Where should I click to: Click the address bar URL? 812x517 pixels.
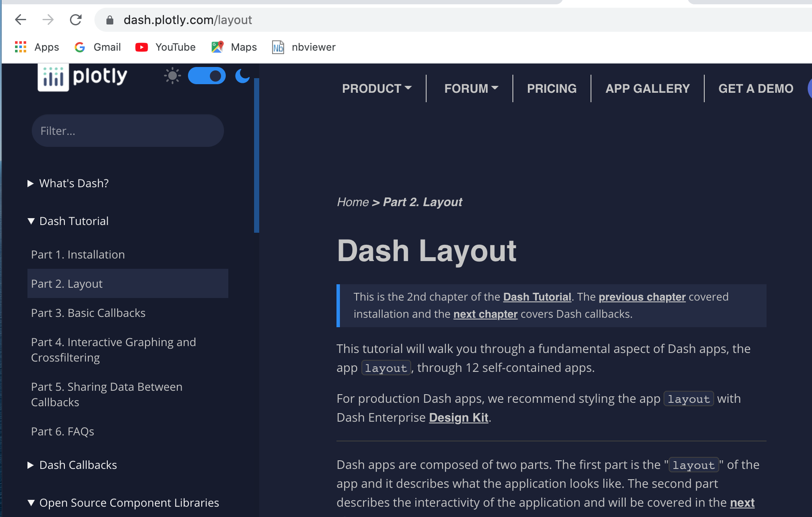pyautogui.click(x=188, y=20)
